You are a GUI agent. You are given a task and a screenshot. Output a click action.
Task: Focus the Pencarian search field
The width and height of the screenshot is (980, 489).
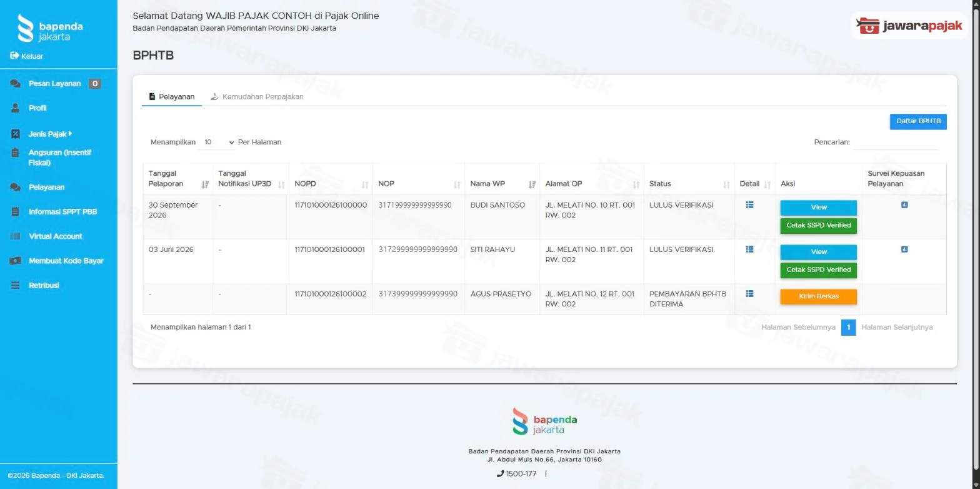pos(896,143)
